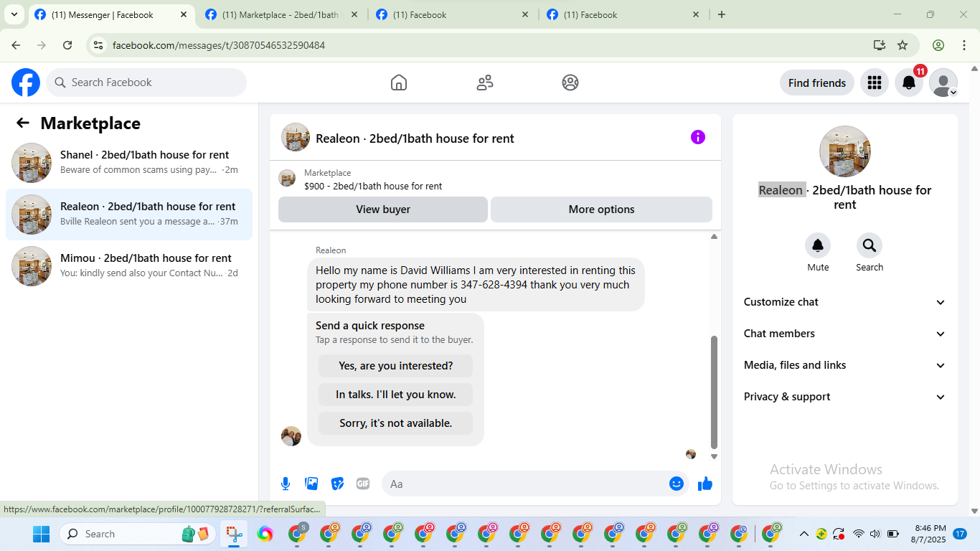Image resolution: width=980 pixels, height=551 pixels.
Task: Search in conversation using magnifier icon
Action: pyautogui.click(x=870, y=246)
